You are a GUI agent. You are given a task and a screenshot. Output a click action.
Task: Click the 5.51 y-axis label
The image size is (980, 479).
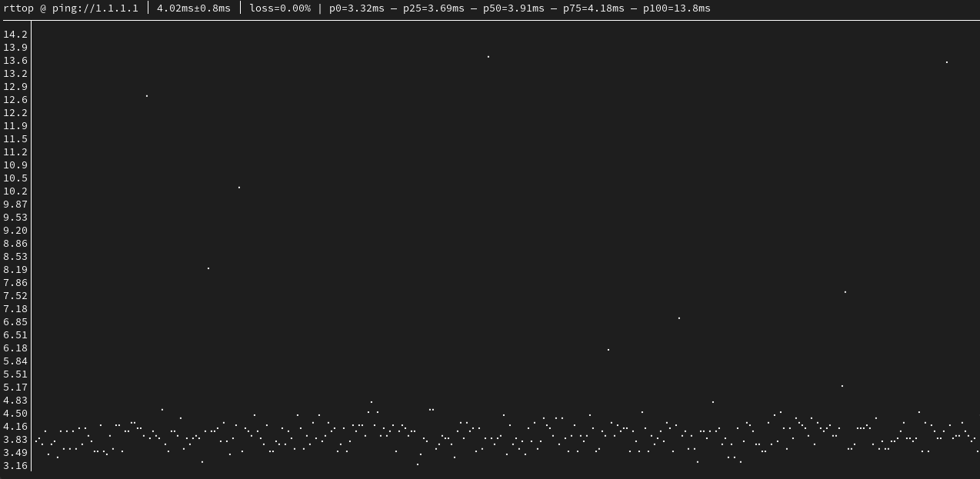[15, 374]
